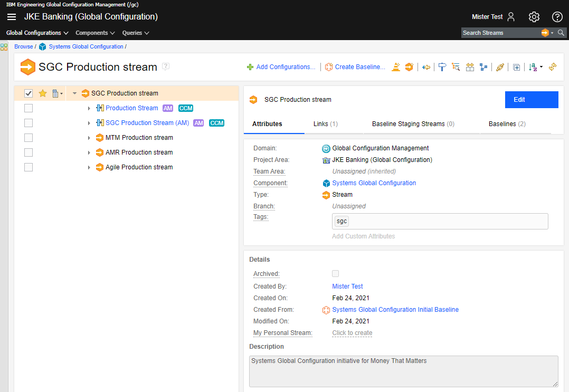Open the sort order dropdown arrow
The image size is (569, 392).
[541, 68]
